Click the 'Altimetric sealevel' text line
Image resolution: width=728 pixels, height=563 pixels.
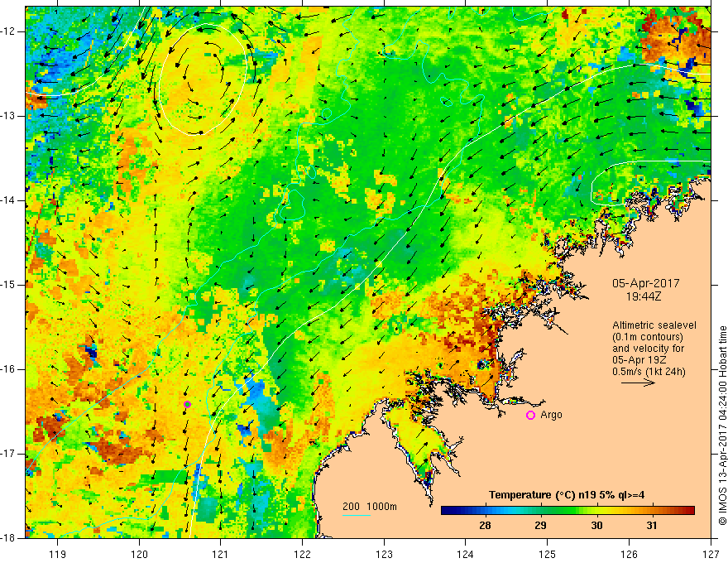point(654,325)
